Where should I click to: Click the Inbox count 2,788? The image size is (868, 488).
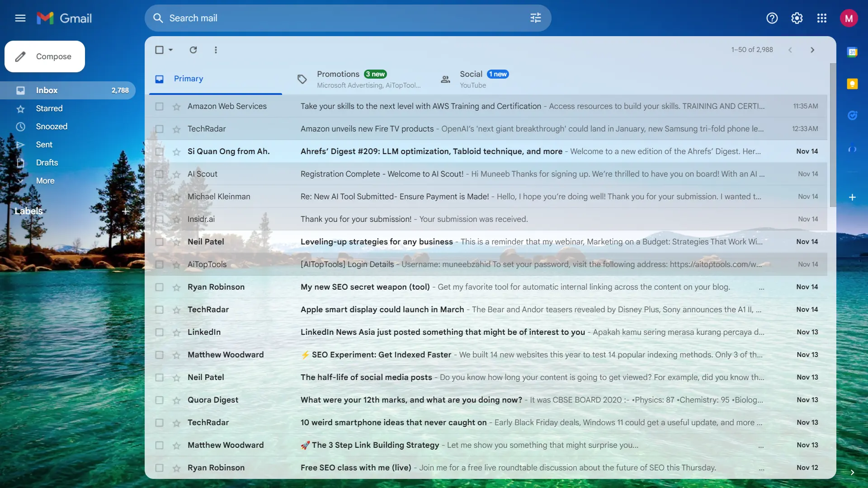coord(120,90)
